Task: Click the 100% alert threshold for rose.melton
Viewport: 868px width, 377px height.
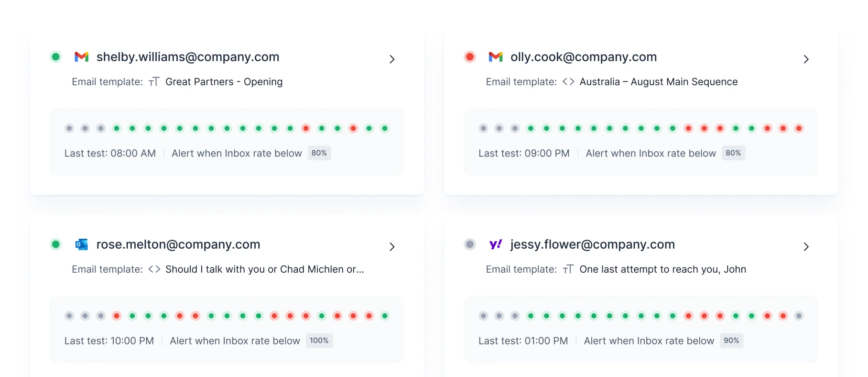Action: [x=319, y=341]
